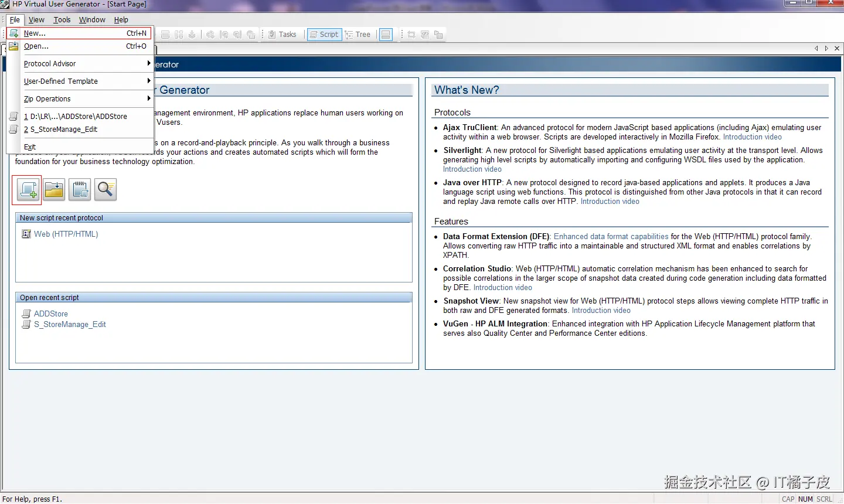Select Zip Operations menu entry
The height and width of the screenshot is (504, 844).
pyautogui.click(x=80, y=99)
